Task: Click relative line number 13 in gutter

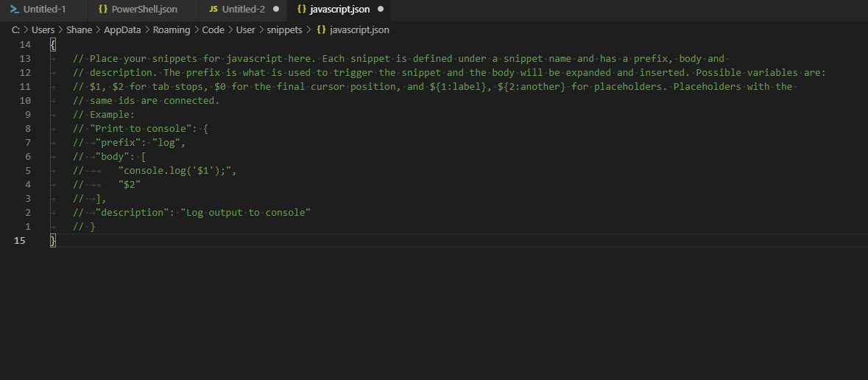Action: [x=25, y=58]
